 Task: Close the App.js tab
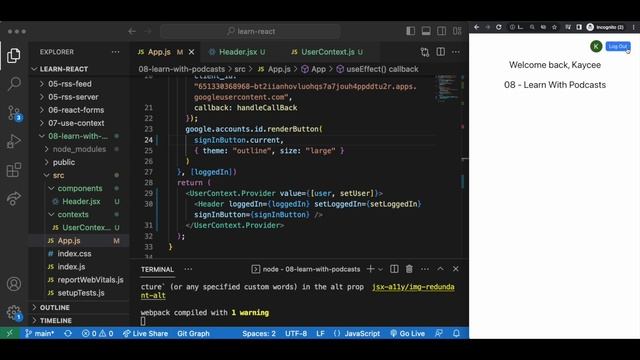[191, 52]
